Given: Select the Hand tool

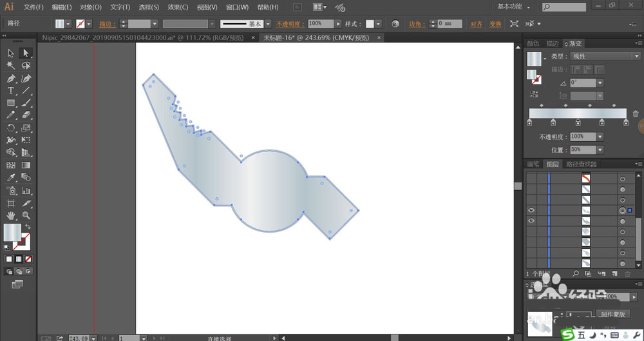Looking at the screenshot, I should [x=11, y=215].
